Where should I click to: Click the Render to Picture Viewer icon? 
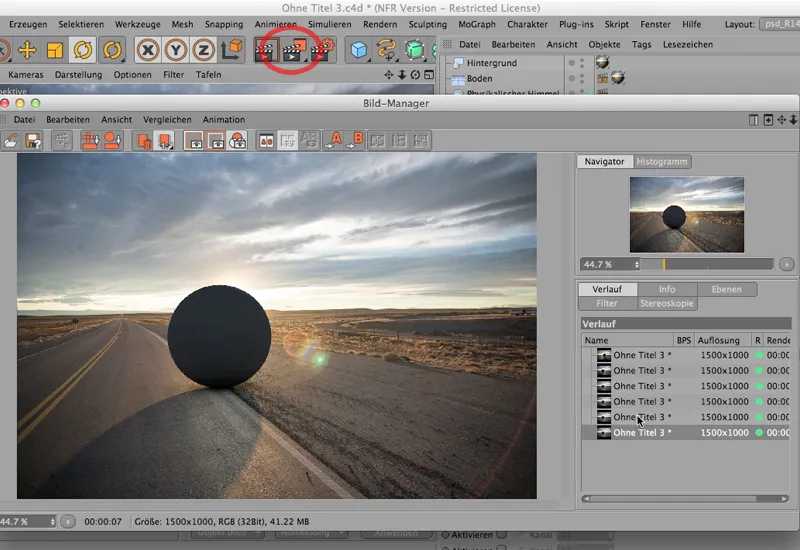tap(293, 48)
